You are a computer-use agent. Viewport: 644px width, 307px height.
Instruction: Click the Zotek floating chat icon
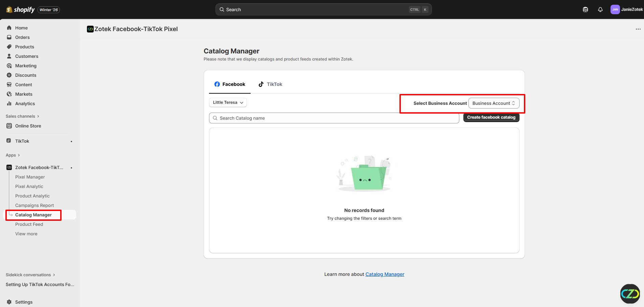tap(630, 293)
